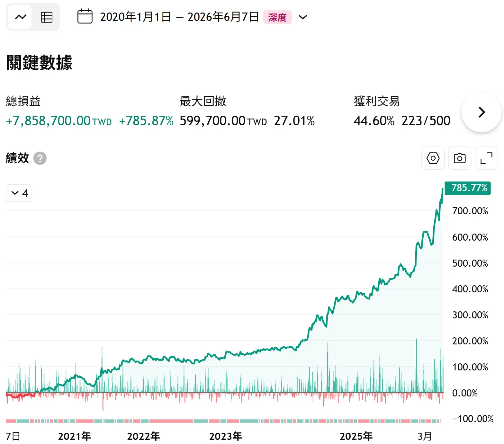Click the 最大回撤 heading label
This screenshot has width=504, height=444.
203,101
